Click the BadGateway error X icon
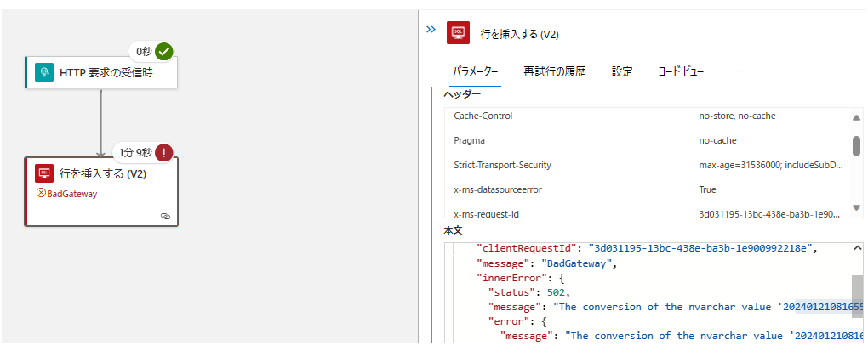The height and width of the screenshot is (345, 868). pyautogui.click(x=40, y=194)
